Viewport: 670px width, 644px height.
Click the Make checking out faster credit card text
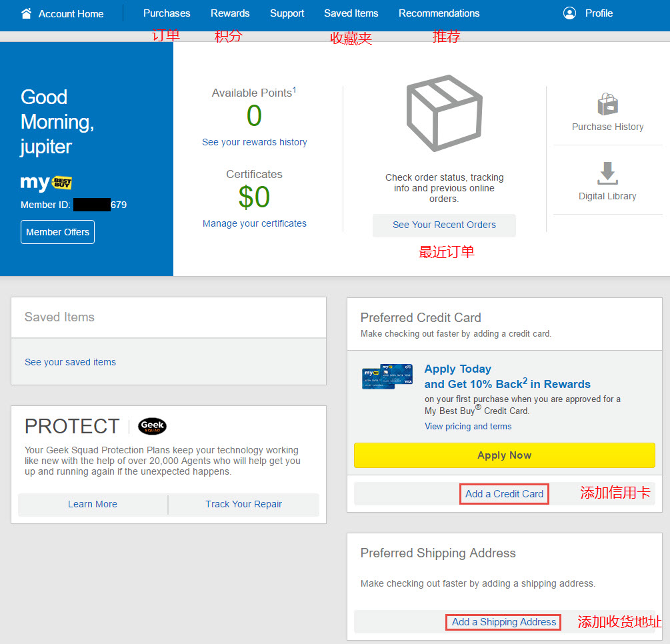coord(456,334)
